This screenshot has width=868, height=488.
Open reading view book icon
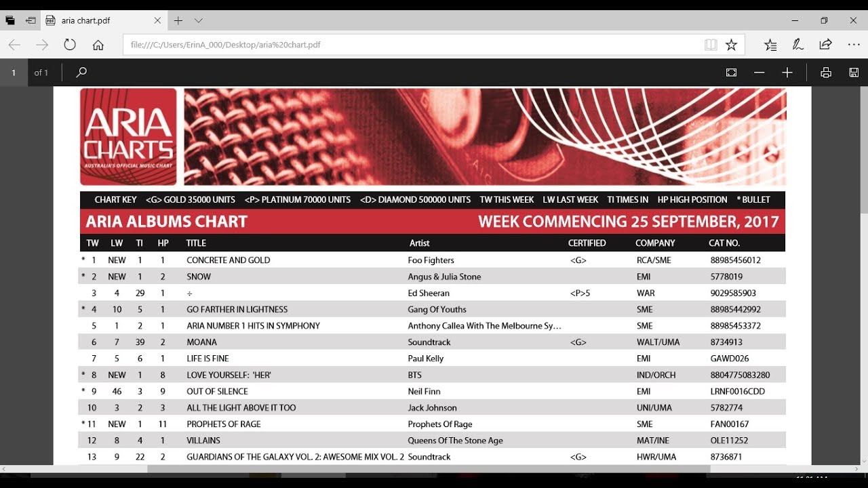(711, 45)
